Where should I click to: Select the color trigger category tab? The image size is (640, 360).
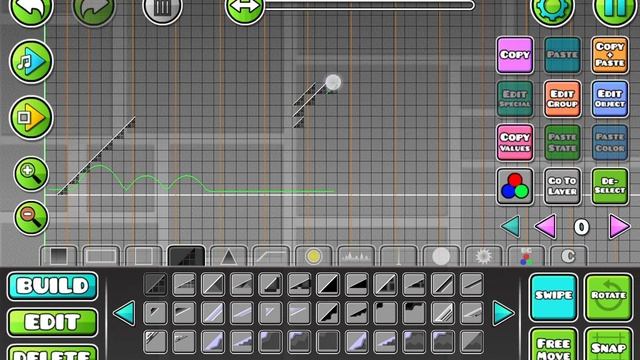(x=526, y=256)
